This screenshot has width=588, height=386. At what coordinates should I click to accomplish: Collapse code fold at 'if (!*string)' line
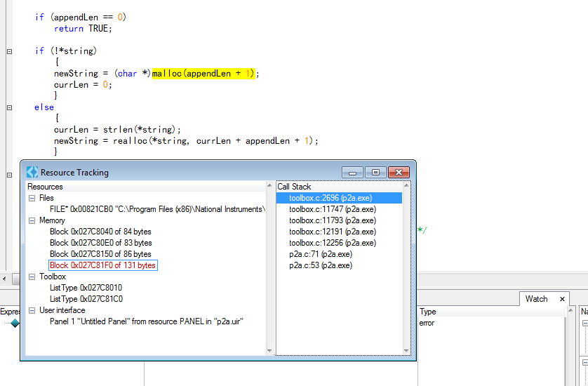(x=10, y=51)
